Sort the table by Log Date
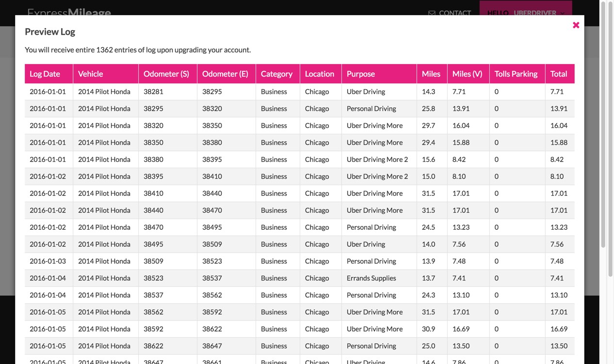Screen dimensions: 614x364 44,74
